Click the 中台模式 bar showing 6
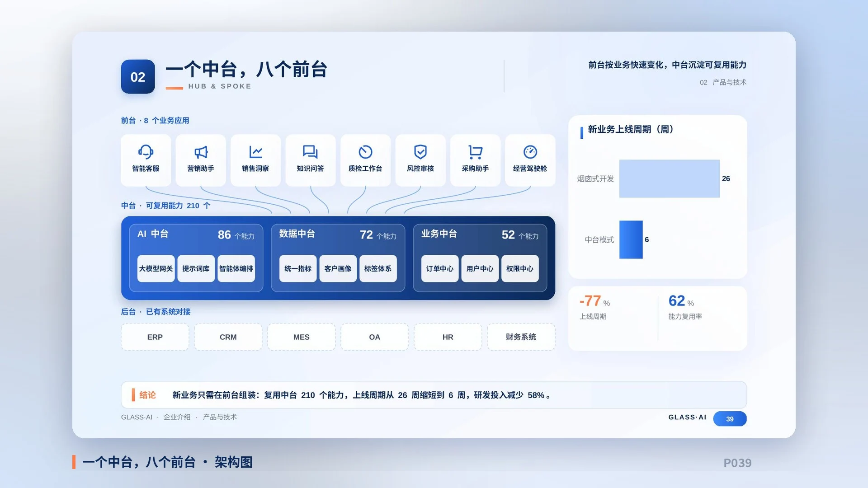This screenshot has height=488, width=868. coord(631,239)
